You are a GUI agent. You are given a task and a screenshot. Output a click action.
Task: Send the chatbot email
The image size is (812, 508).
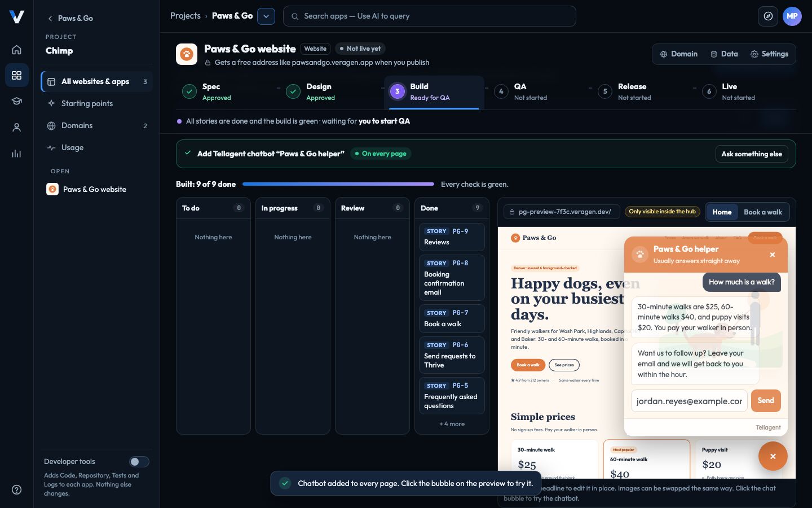coord(766,401)
